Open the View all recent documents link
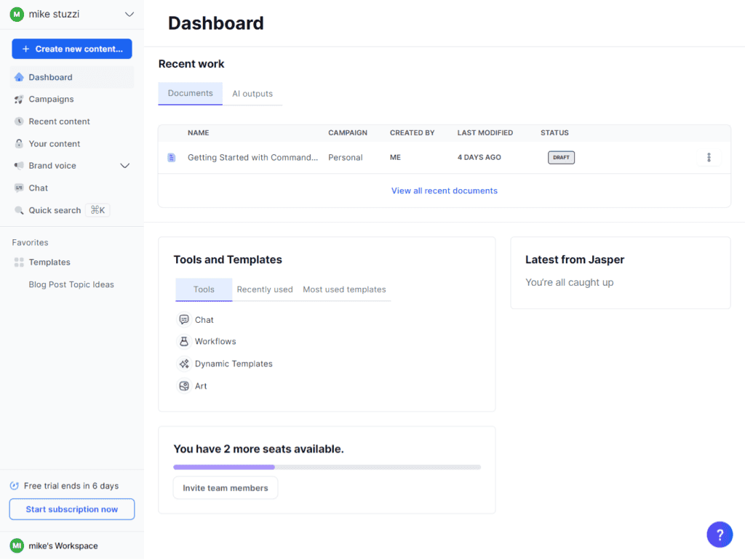This screenshot has height=560, width=745. (x=445, y=191)
